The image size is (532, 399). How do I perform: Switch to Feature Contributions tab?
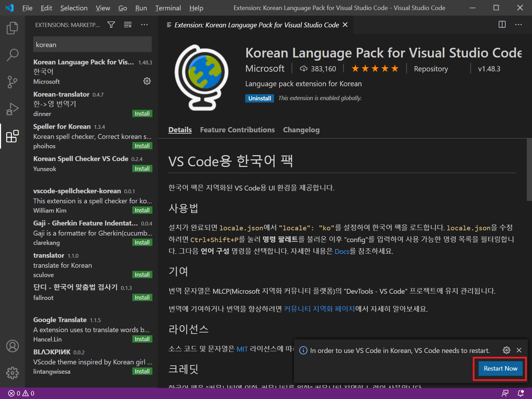[x=237, y=130]
